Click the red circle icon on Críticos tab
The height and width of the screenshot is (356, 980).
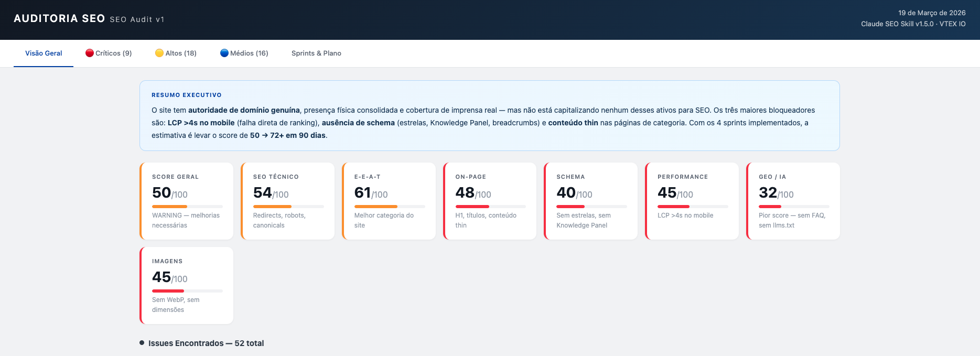pos(90,53)
